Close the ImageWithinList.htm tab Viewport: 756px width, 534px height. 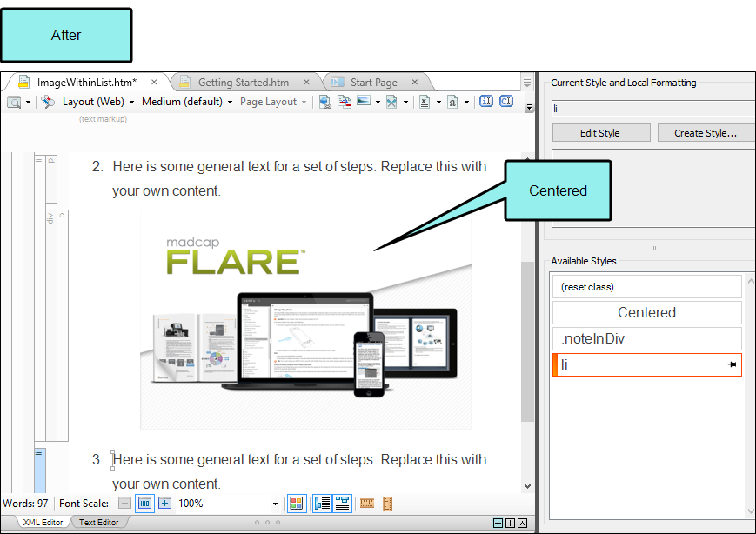click(154, 83)
